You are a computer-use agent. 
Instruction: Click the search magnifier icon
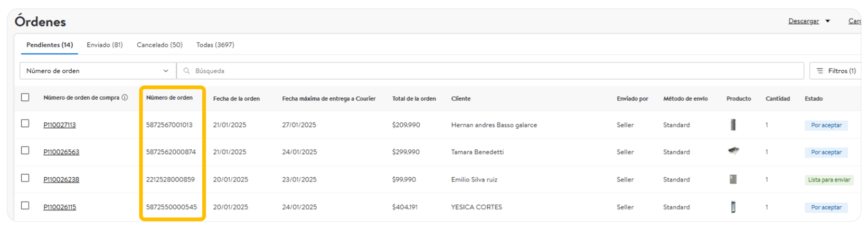tap(186, 71)
